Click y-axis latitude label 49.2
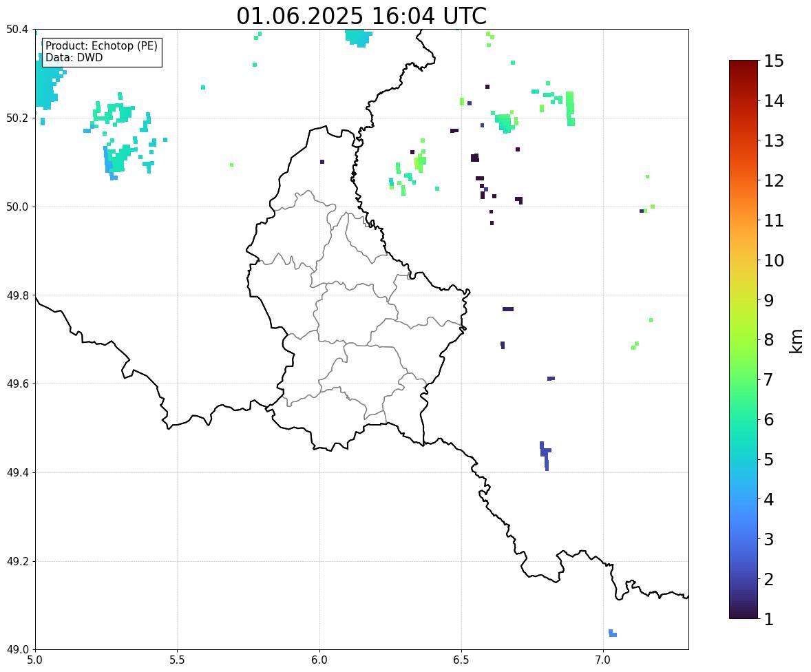The height and width of the screenshot is (672, 811). [17, 561]
